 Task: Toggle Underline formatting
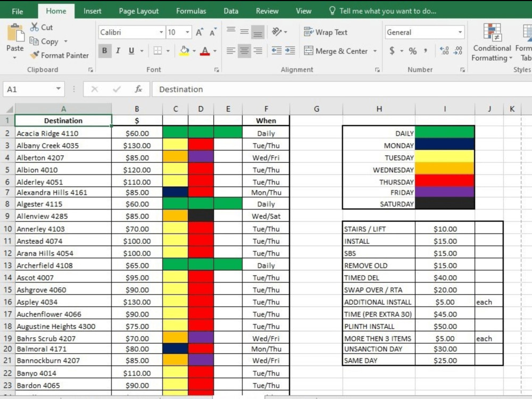click(x=131, y=51)
